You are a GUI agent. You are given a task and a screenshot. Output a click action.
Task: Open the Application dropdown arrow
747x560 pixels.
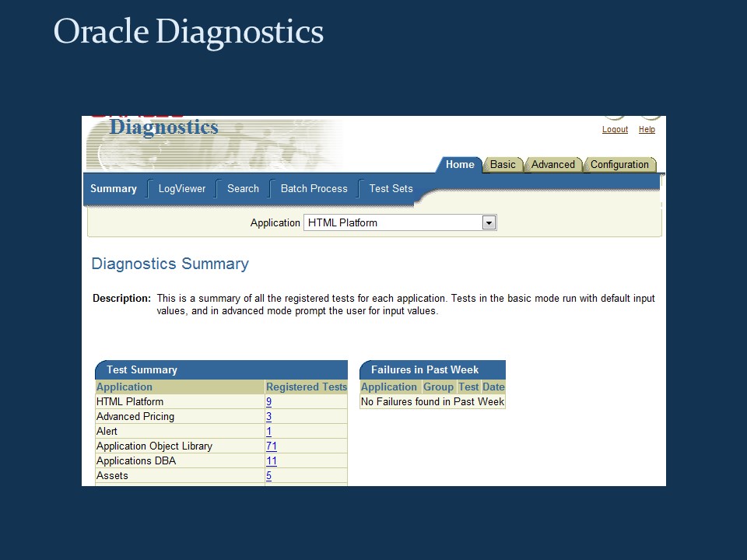[x=489, y=222]
